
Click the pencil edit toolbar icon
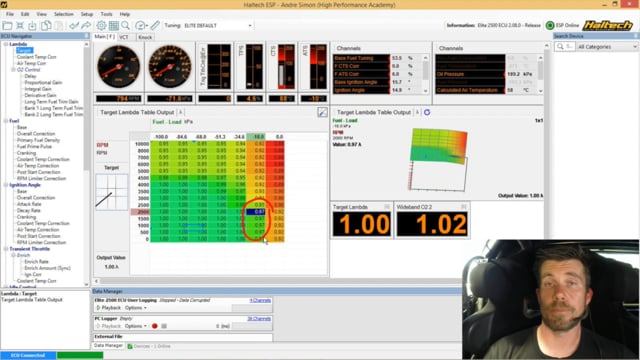point(155,26)
